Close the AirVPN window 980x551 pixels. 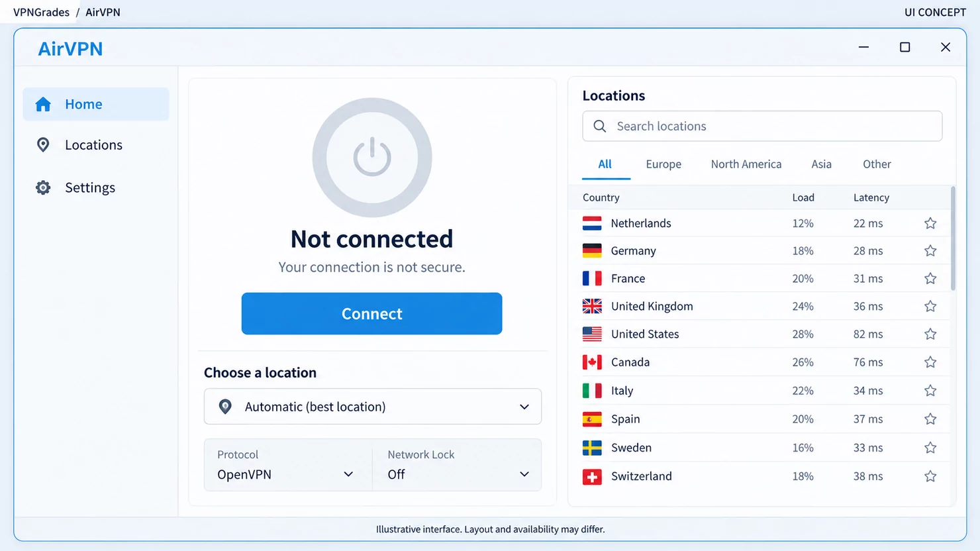click(946, 47)
